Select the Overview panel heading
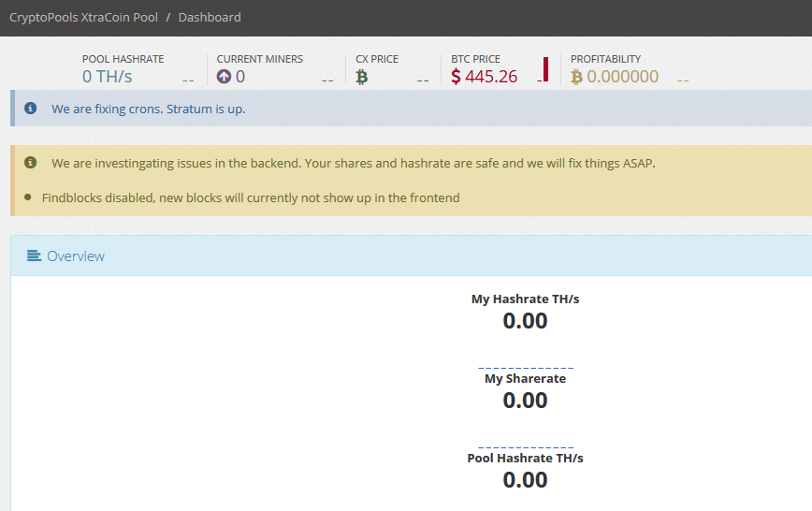Viewport: 812px width, 511px height. (x=76, y=256)
